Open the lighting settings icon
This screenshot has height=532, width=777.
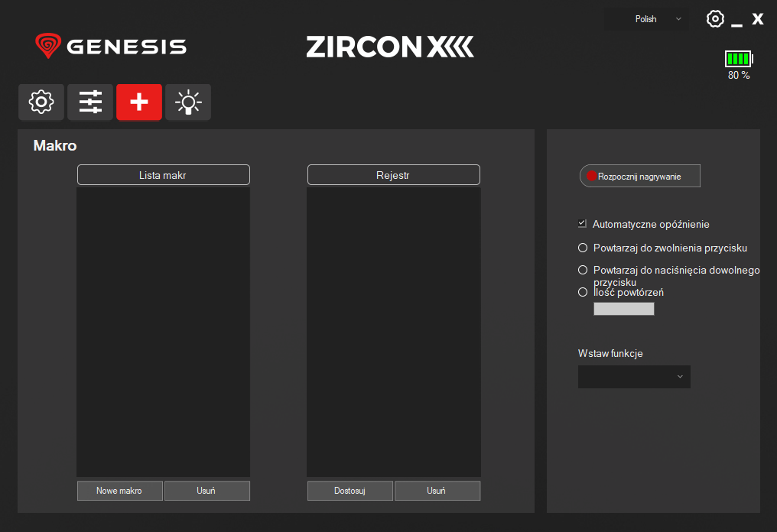[187, 102]
